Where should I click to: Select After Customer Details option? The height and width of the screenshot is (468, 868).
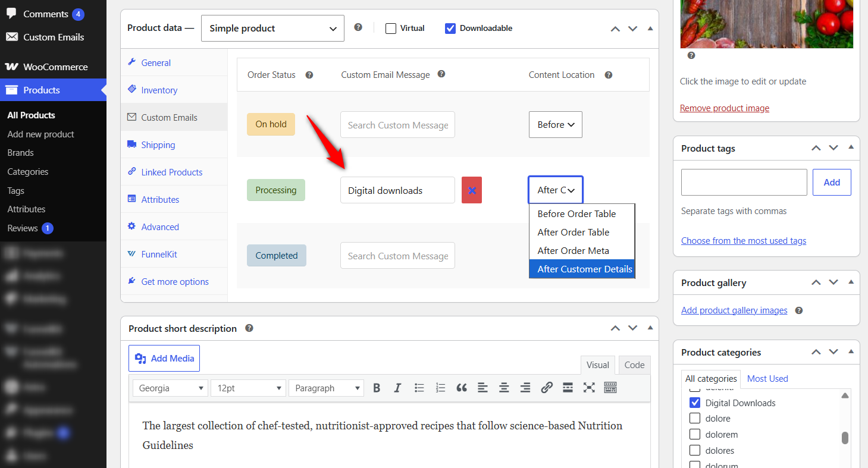582,269
